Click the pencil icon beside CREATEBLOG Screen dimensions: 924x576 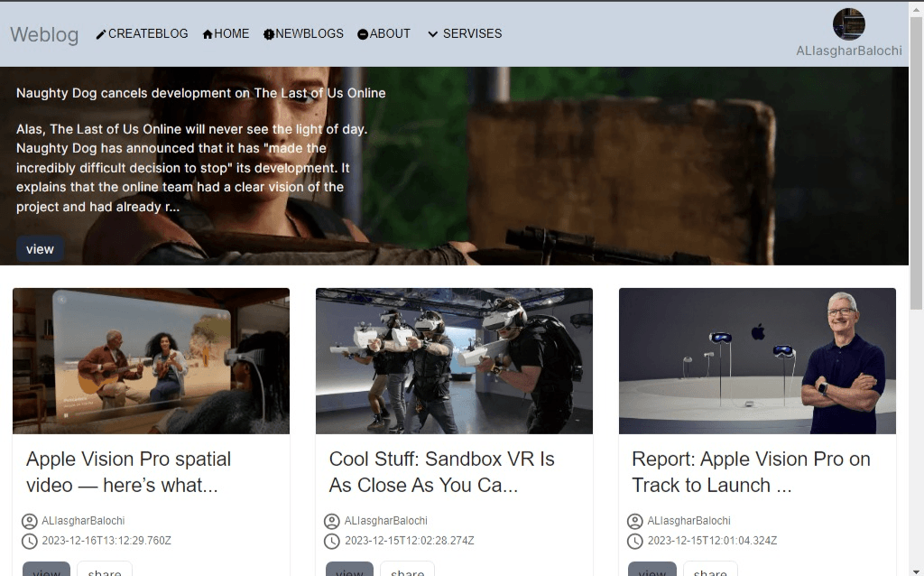click(101, 34)
